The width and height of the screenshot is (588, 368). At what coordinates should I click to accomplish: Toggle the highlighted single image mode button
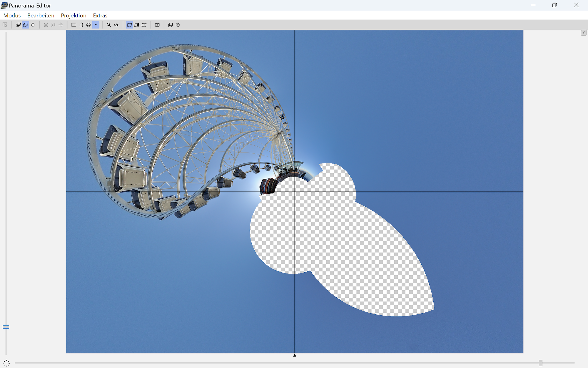pyautogui.click(x=26, y=25)
